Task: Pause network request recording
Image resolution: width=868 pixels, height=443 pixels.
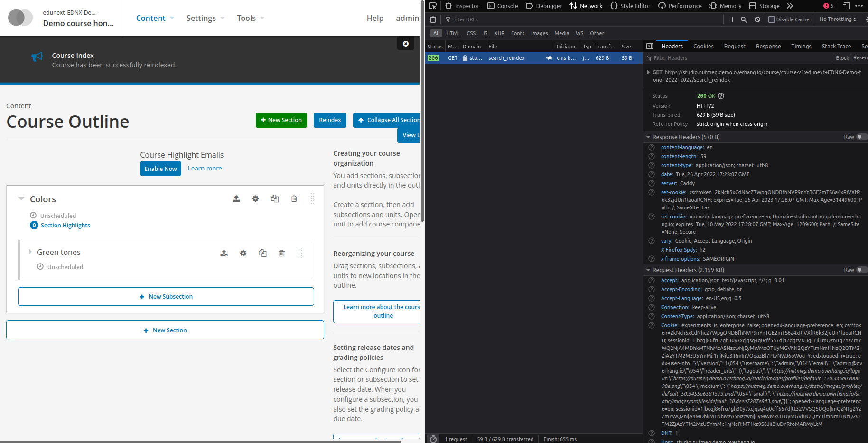Action: pyautogui.click(x=729, y=19)
